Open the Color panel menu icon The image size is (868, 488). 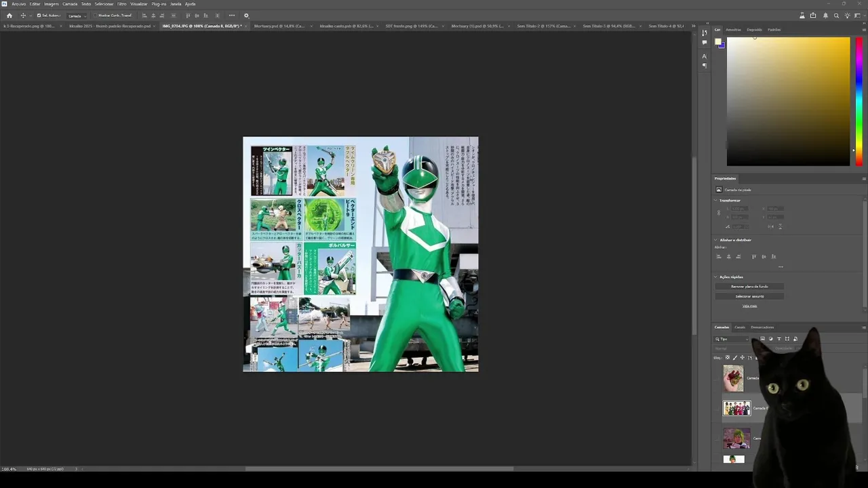click(x=864, y=30)
